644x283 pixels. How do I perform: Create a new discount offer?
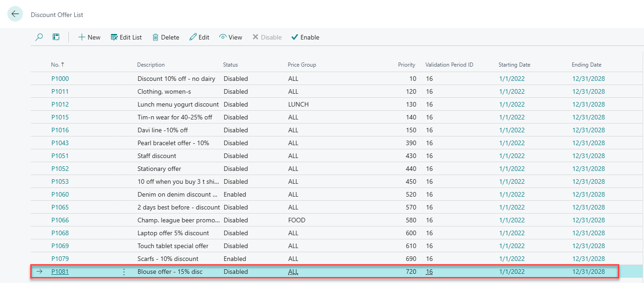89,37
